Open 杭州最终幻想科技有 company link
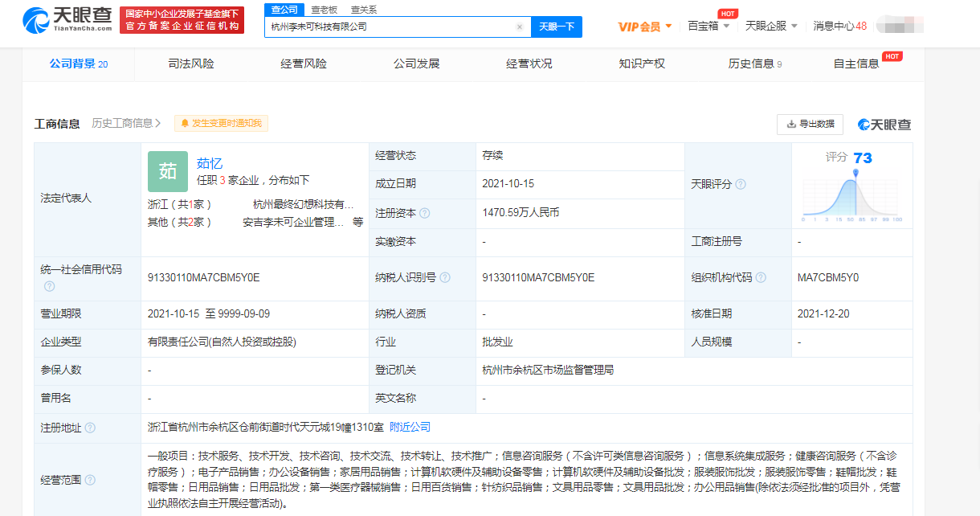 coord(304,204)
